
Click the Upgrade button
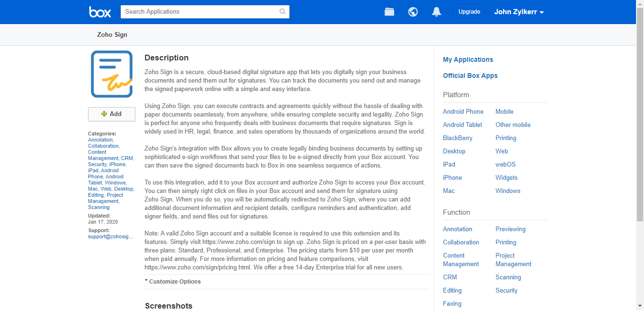(x=469, y=12)
